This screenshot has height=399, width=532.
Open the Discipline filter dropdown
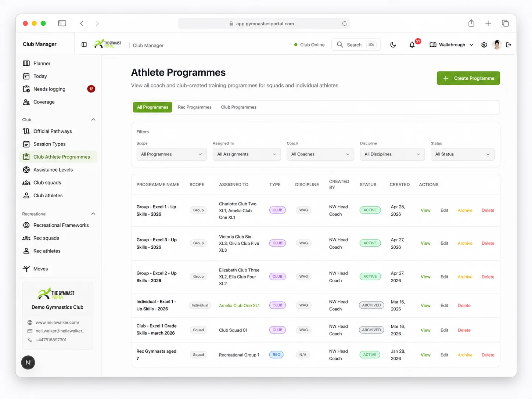[x=392, y=154]
